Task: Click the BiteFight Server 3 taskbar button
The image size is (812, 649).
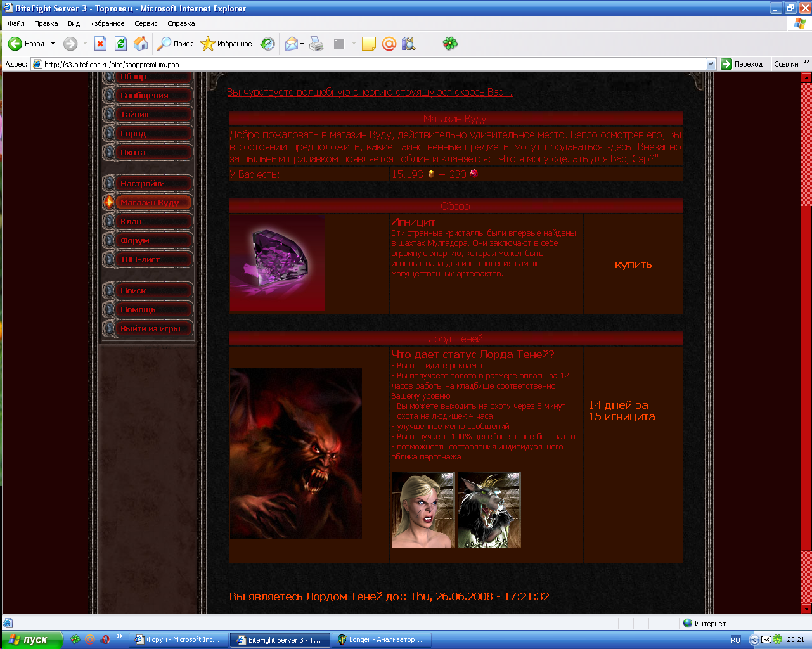Action: click(280, 639)
